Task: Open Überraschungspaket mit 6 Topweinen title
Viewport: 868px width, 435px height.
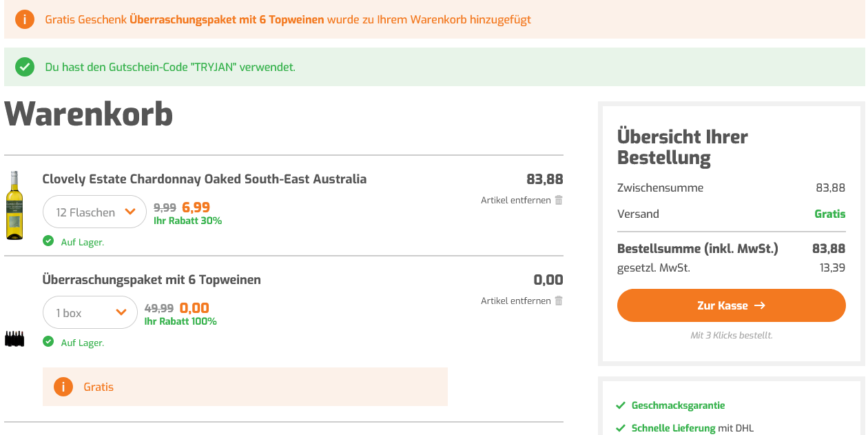Action: coord(152,280)
